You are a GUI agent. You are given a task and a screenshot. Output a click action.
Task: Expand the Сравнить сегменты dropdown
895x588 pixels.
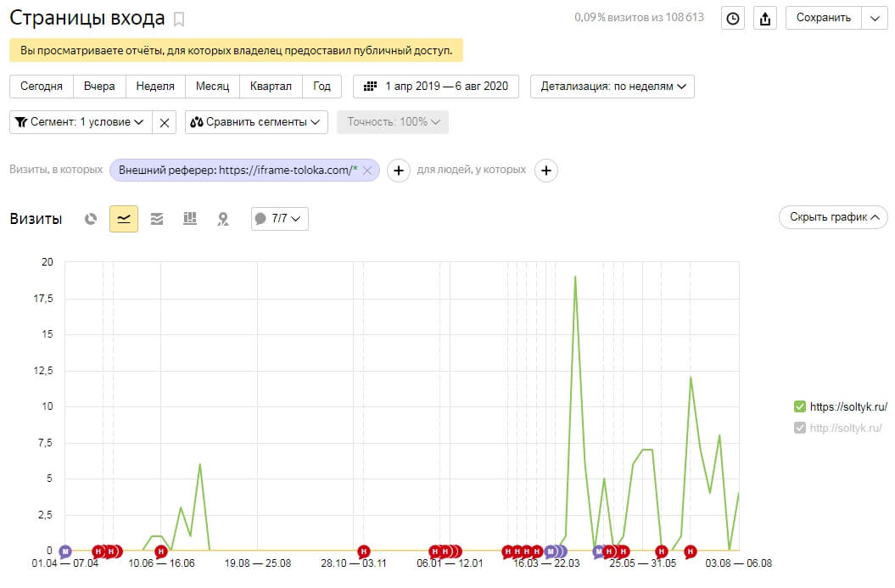(256, 122)
